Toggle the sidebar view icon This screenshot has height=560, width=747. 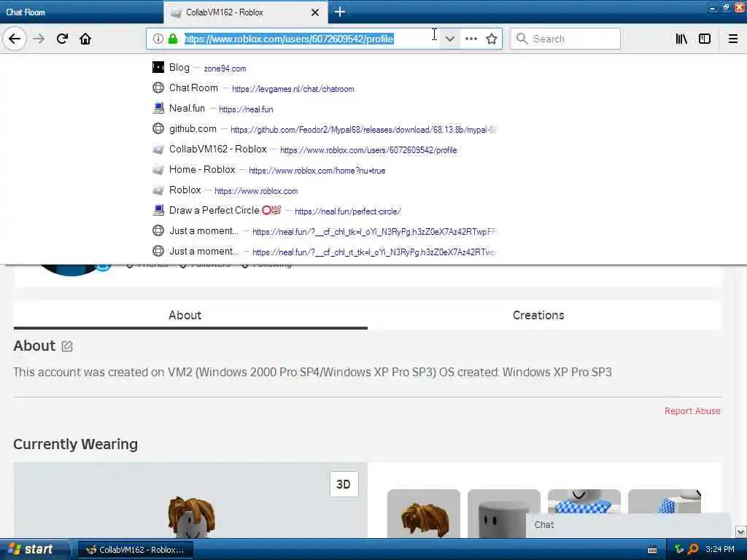705,39
